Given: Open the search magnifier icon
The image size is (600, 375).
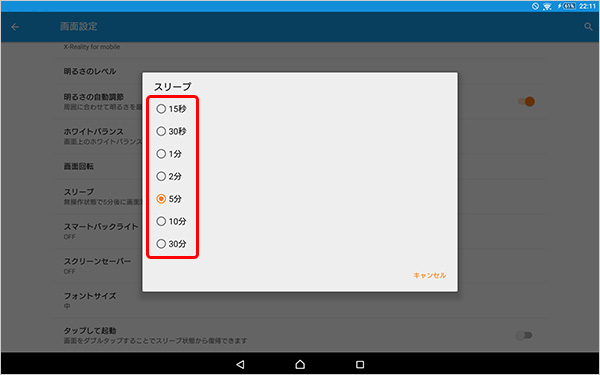Looking at the screenshot, I should [x=588, y=27].
